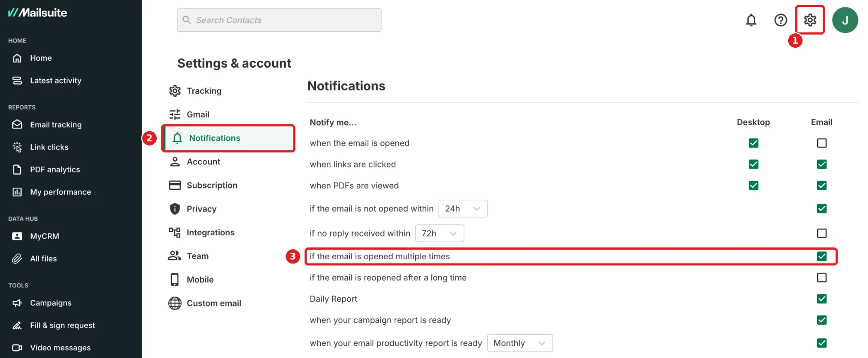Check Email for when email is opened
The height and width of the screenshot is (358, 868).
pyautogui.click(x=822, y=143)
